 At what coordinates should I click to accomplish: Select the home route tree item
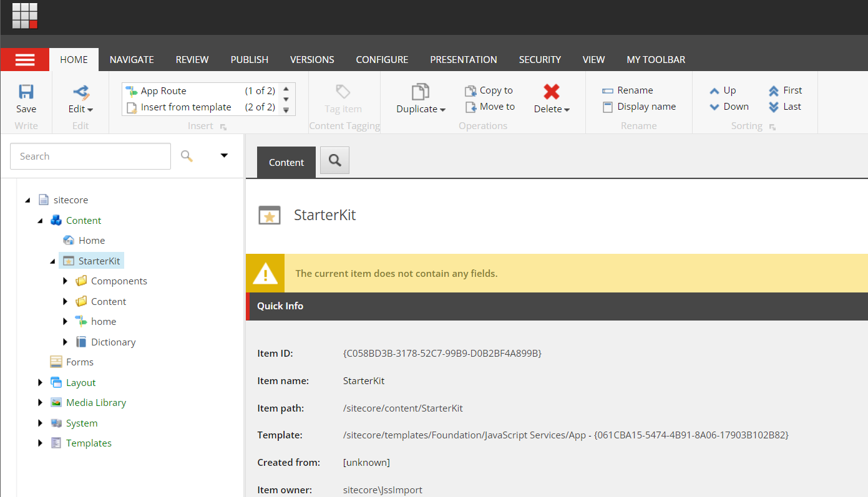pos(104,322)
